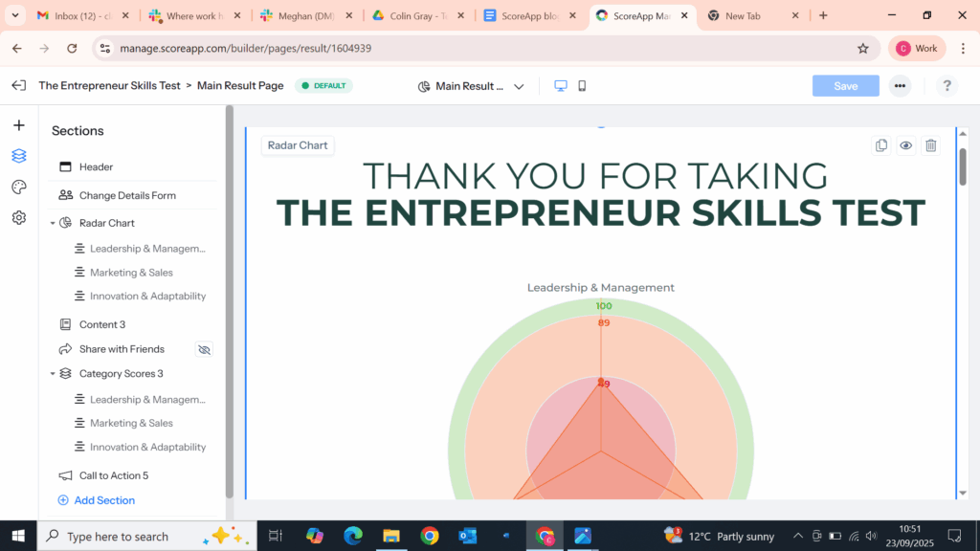This screenshot has width=980, height=551.
Task: Select the Sections layers icon in sidebar
Action: tap(19, 155)
